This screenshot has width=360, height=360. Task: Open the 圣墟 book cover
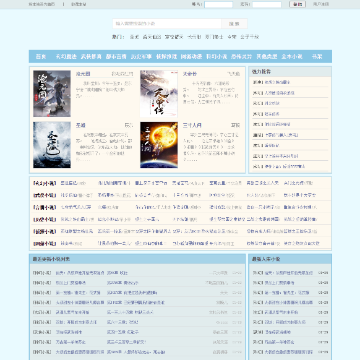[52, 145]
